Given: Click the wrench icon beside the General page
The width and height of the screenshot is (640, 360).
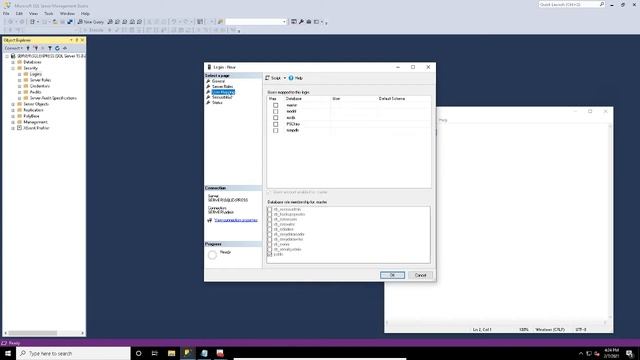Looking at the screenshot, I should click(208, 81).
